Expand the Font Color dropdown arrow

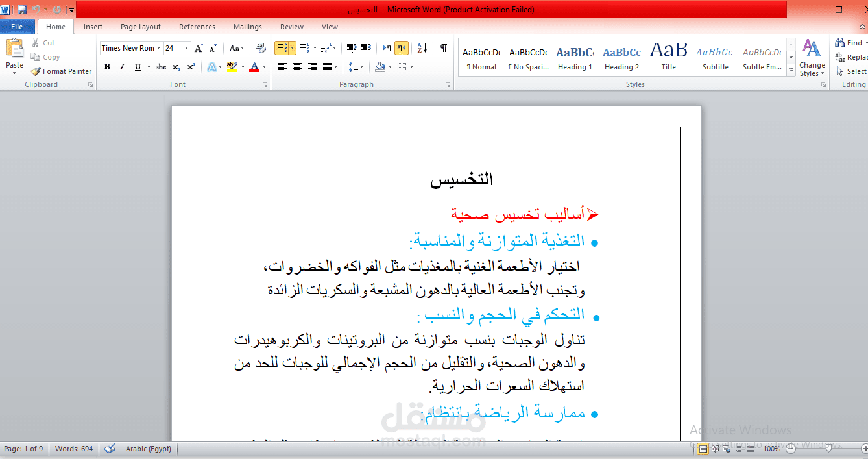click(x=264, y=67)
